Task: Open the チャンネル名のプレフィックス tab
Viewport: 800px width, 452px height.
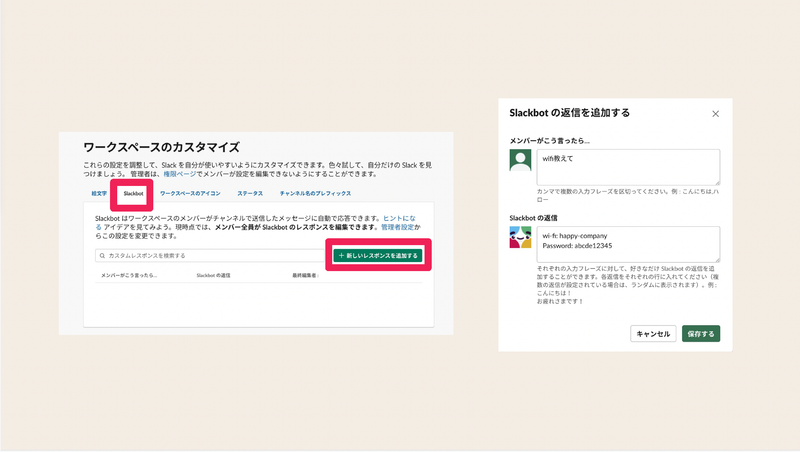Action: click(315, 193)
